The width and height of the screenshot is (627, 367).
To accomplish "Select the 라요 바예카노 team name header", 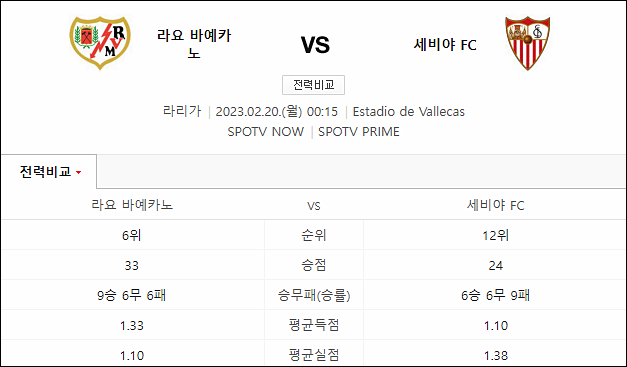I will [194, 44].
